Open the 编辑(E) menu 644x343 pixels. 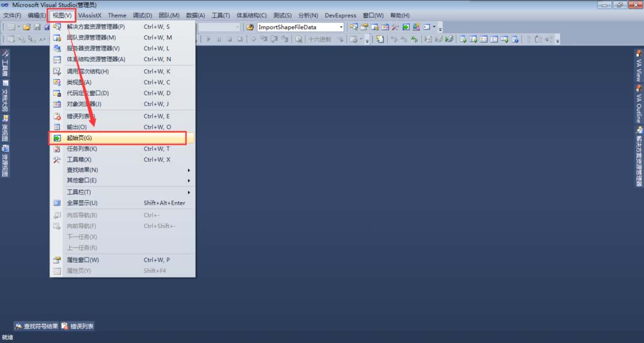[37, 15]
